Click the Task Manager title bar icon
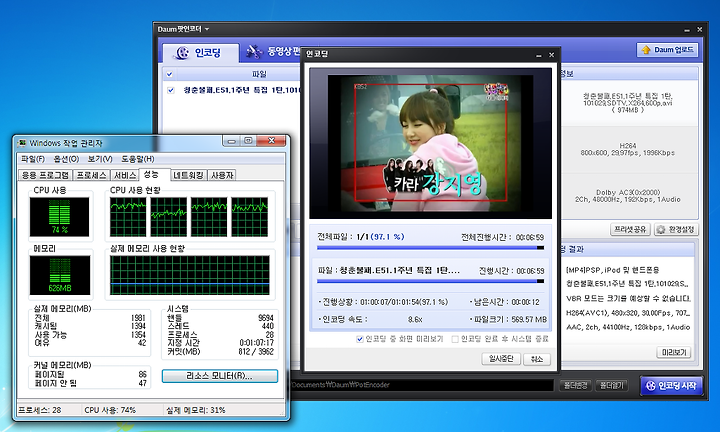Image resolution: width=720 pixels, height=432 pixels. click(22, 143)
